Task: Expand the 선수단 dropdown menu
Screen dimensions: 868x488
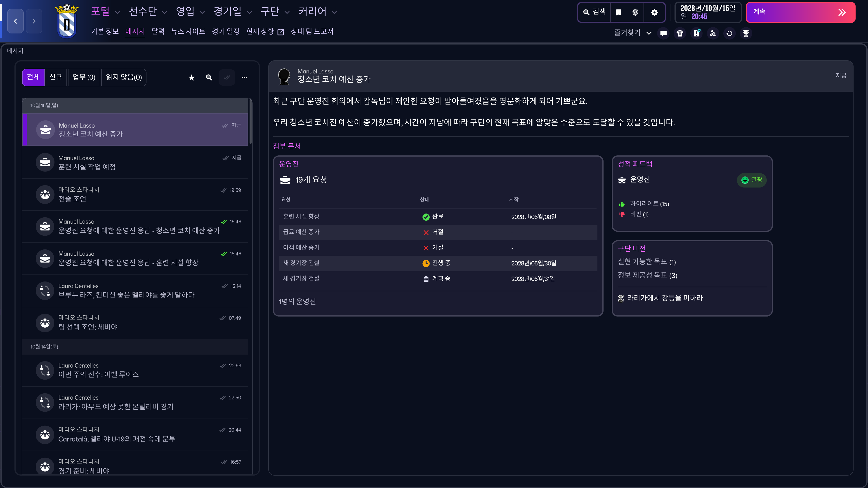Action: pos(148,12)
